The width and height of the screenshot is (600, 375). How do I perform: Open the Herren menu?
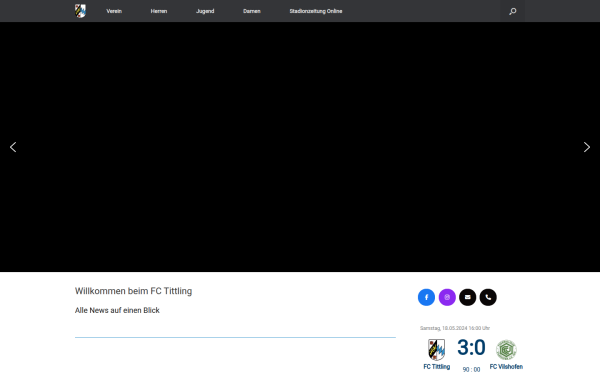pos(159,11)
